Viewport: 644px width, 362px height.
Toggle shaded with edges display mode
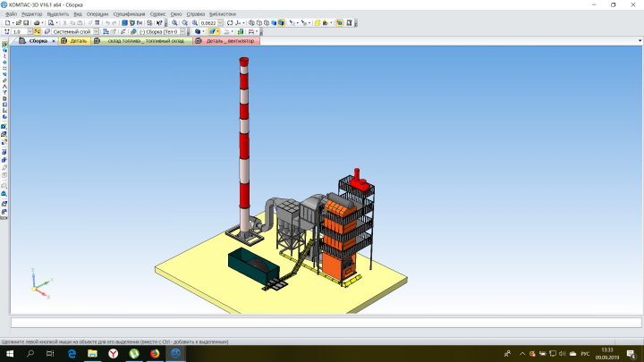[281, 23]
